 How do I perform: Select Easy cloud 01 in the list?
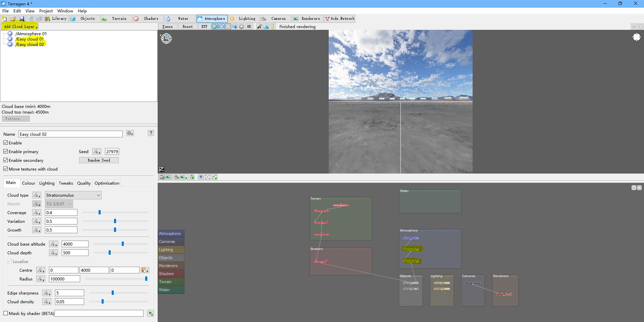tap(30, 39)
